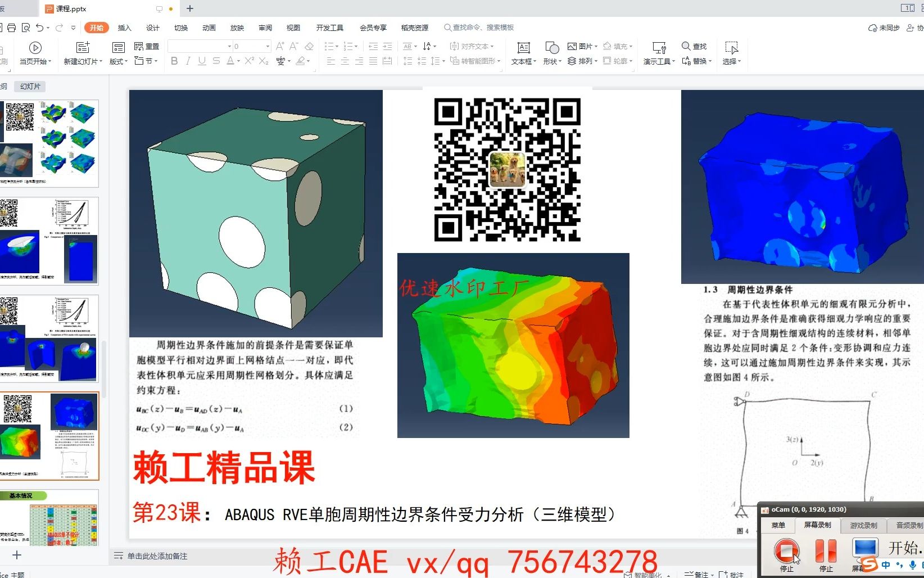
Task: Apply superscript formatting
Action: (x=250, y=61)
